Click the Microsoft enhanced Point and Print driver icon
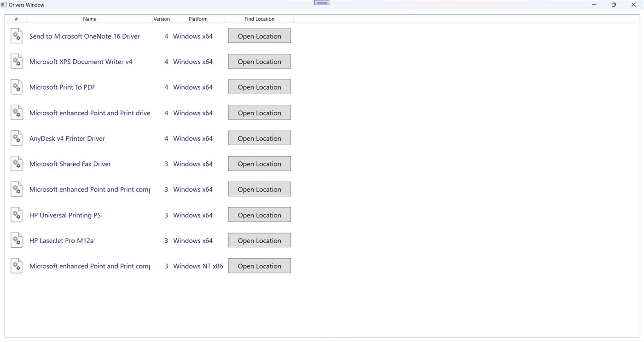 (16, 112)
